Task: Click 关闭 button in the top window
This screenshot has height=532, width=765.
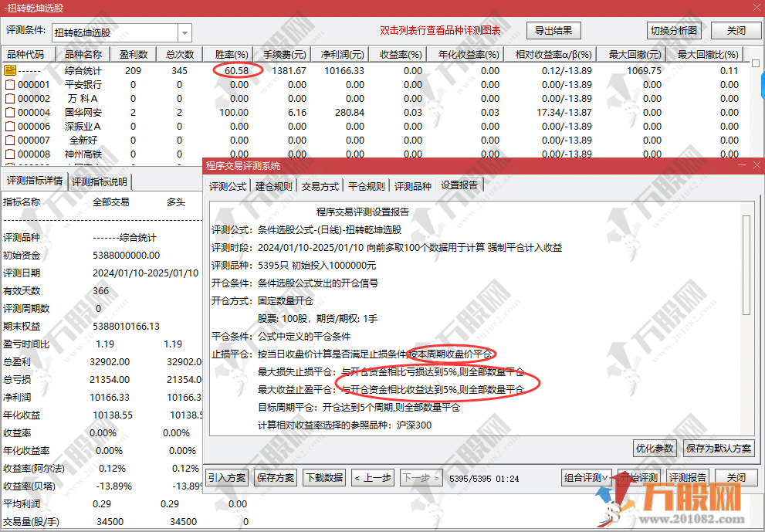Action: [736, 30]
